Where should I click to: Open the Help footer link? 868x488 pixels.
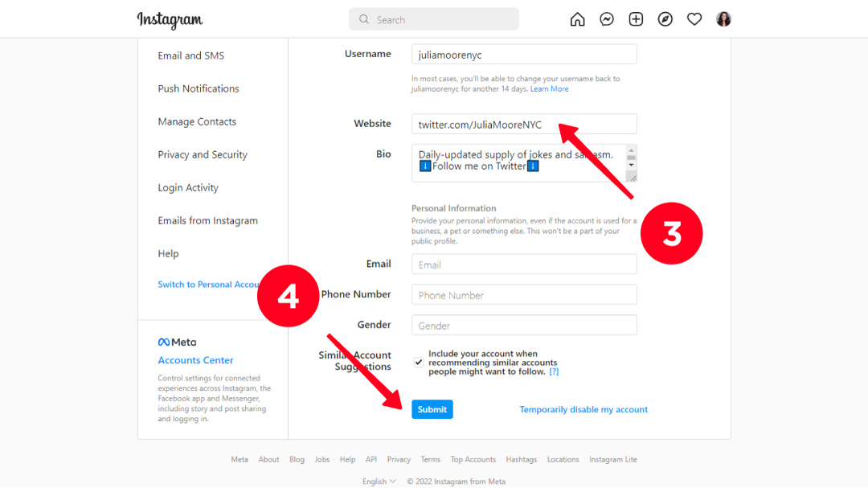click(x=348, y=459)
